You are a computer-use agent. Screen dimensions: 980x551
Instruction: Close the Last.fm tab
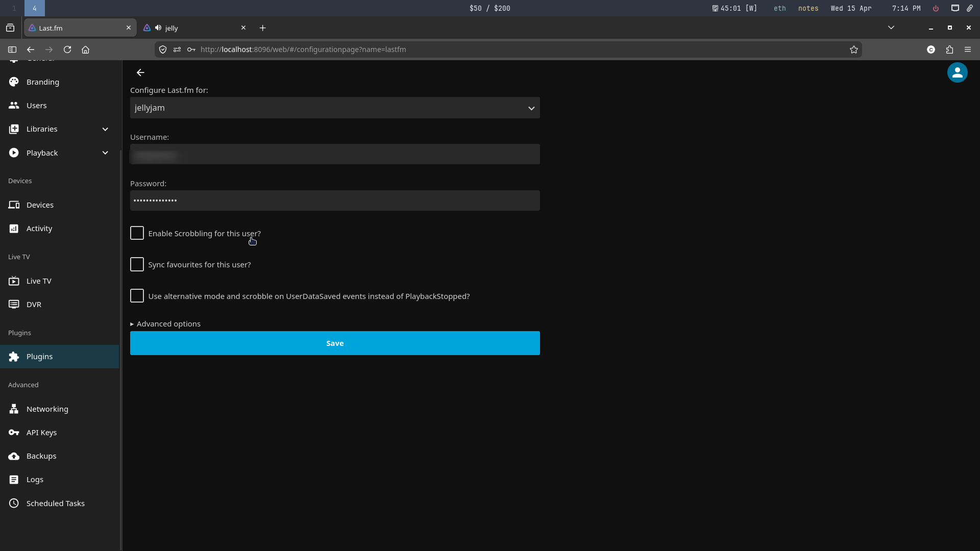(x=129, y=28)
